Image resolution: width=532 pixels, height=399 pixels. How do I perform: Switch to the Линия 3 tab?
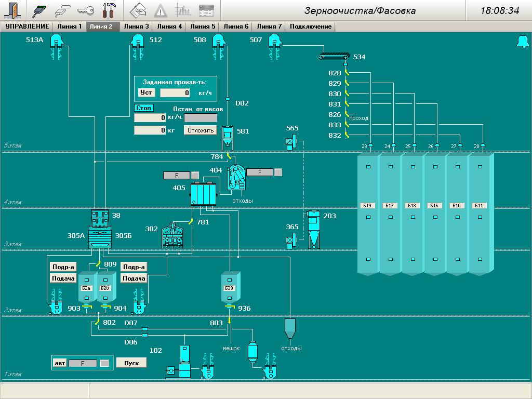point(137,26)
